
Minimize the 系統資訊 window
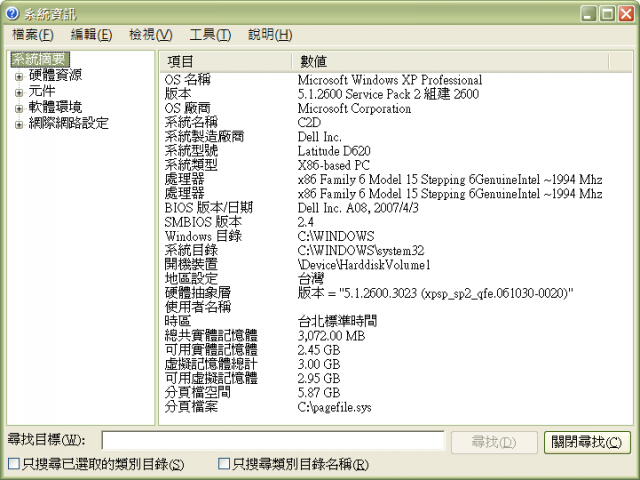(x=588, y=14)
